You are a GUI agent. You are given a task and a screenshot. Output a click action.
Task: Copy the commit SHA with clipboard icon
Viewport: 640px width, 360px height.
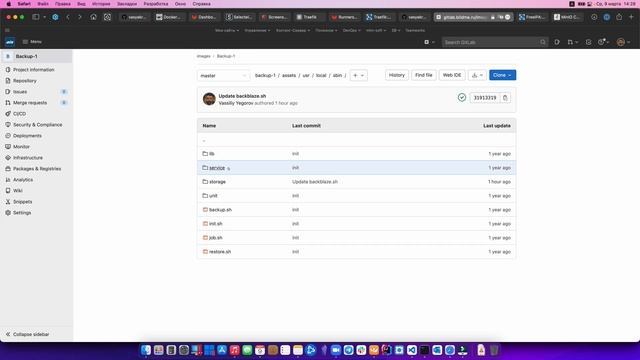505,98
